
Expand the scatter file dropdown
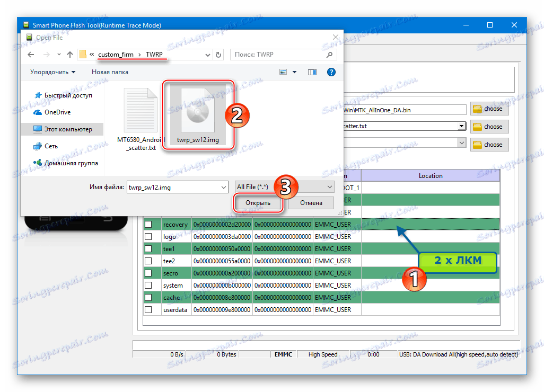(461, 126)
